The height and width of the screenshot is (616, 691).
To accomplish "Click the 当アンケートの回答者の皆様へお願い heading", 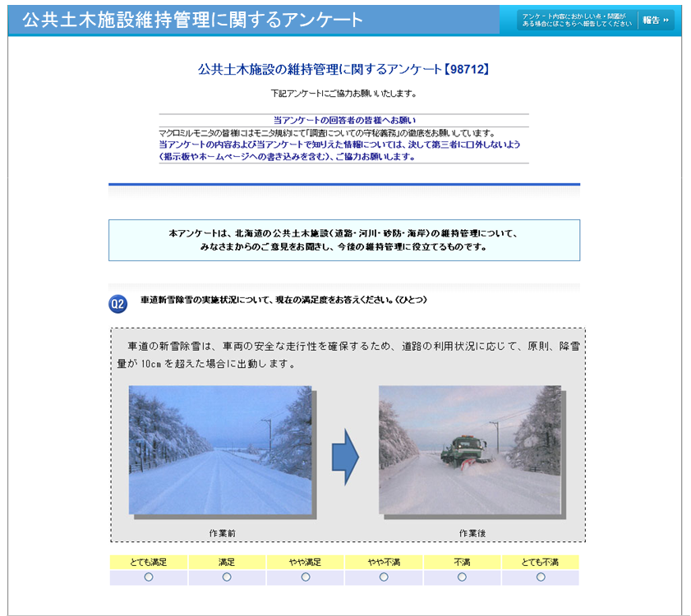I will pos(344,120).
